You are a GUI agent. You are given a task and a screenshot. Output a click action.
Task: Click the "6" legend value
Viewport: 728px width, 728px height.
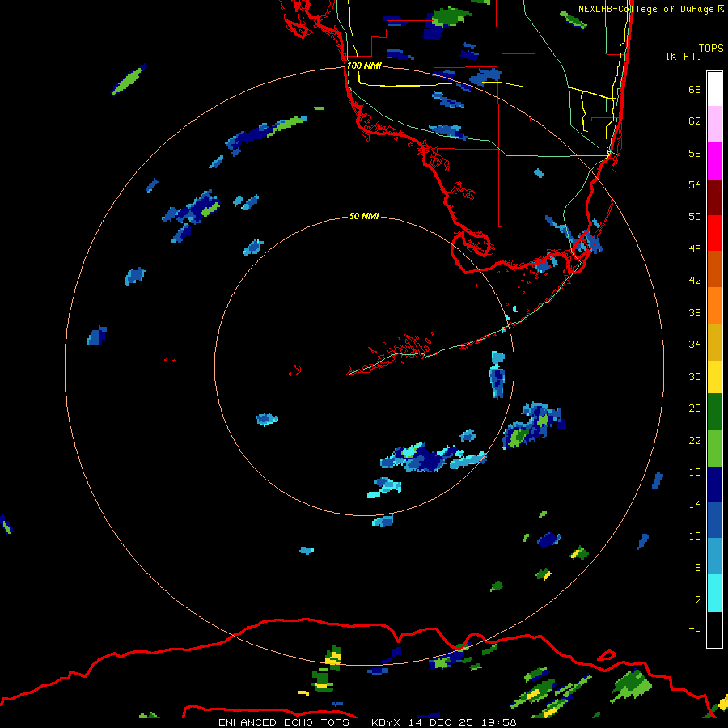tap(698, 568)
